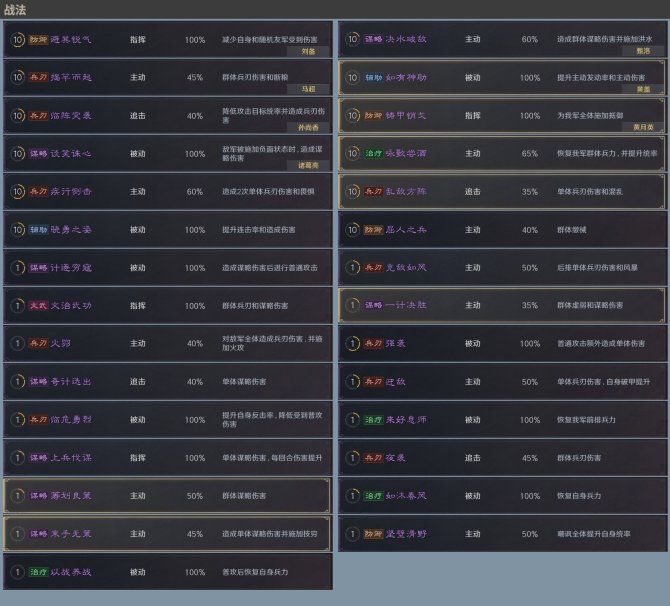Viewport: 670px width, 606px height.
Task: Open hero tag 刘备 on first skill
Action: [308, 51]
